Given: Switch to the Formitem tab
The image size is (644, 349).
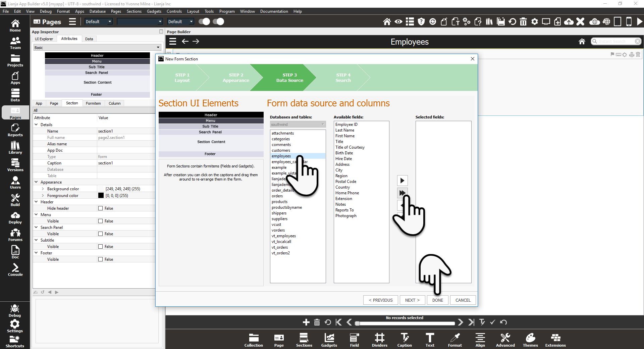Looking at the screenshot, I should pyautogui.click(x=93, y=103).
